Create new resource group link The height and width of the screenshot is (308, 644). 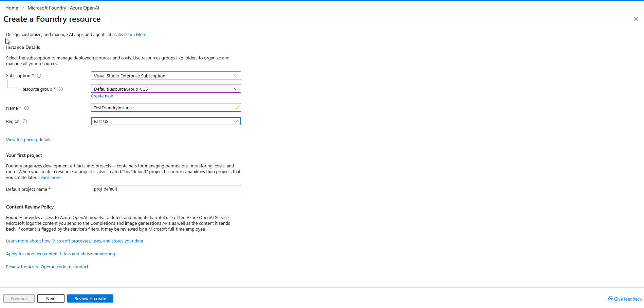click(x=102, y=96)
